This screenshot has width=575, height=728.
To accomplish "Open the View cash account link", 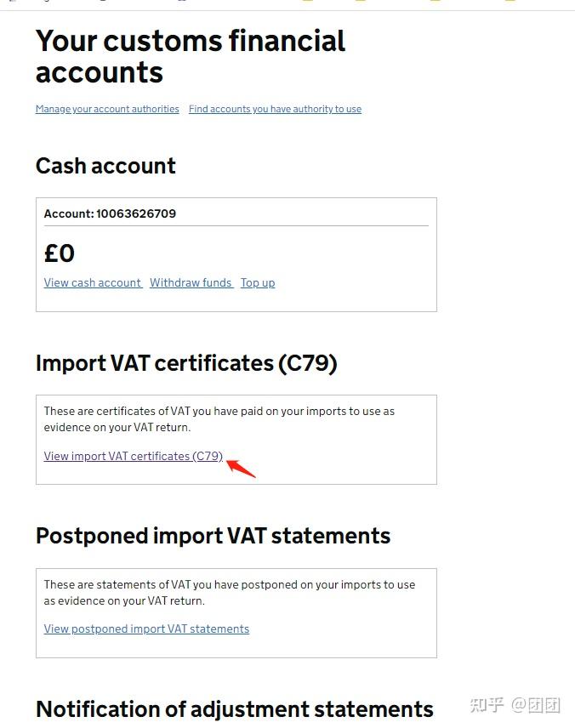I will point(93,282).
